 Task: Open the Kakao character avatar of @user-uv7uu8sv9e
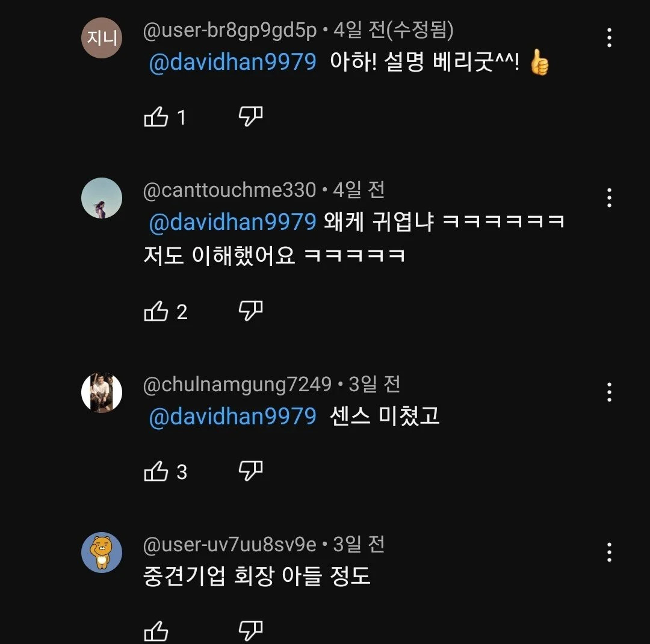tap(101, 552)
